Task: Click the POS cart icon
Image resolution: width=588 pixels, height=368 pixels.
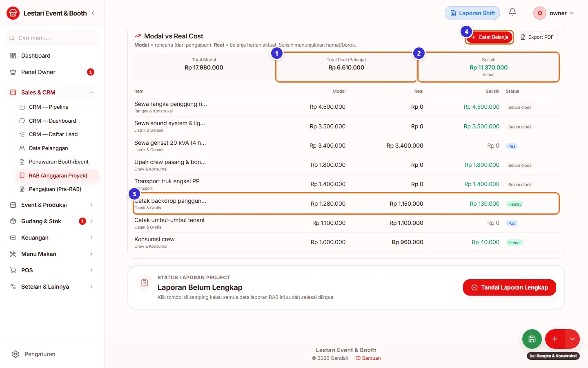Action: coord(13,270)
